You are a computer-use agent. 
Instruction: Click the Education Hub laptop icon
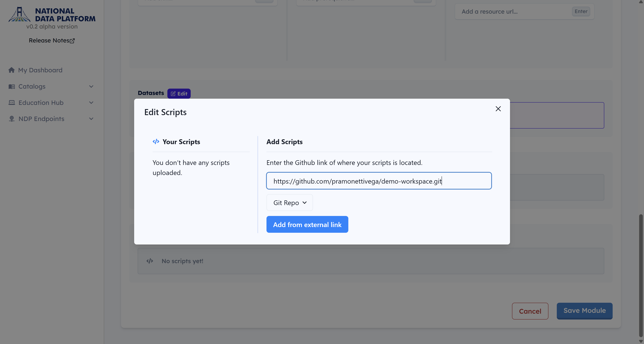pyautogui.click(x=12, y=103)
